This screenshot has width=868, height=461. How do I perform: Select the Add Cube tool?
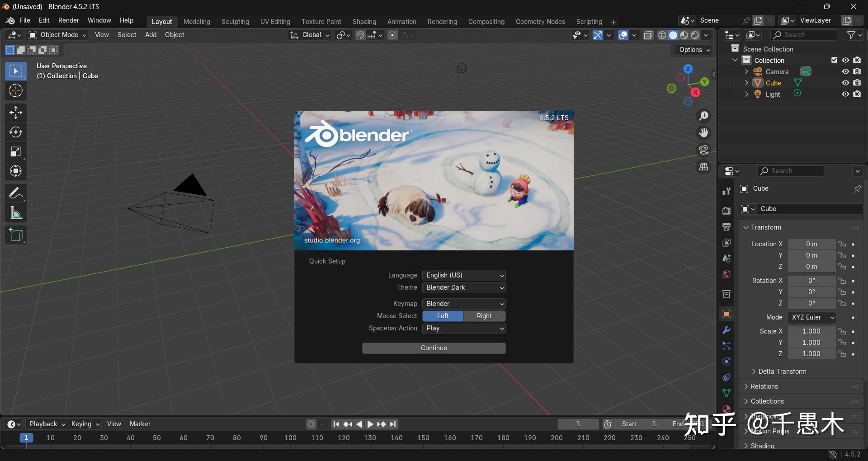(16, 235)
